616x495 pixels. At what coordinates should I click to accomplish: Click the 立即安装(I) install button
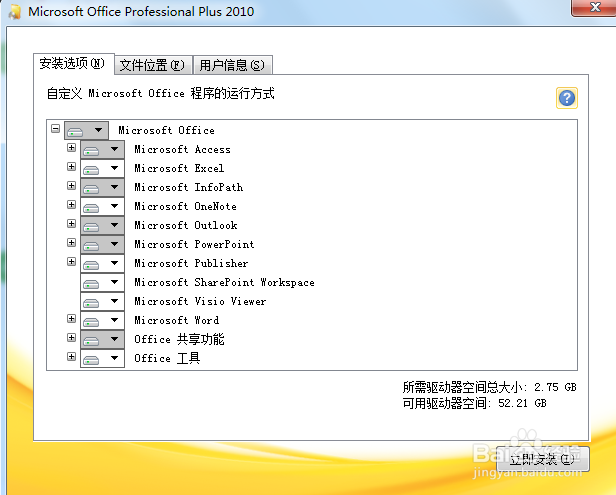(x=543, y=458)
